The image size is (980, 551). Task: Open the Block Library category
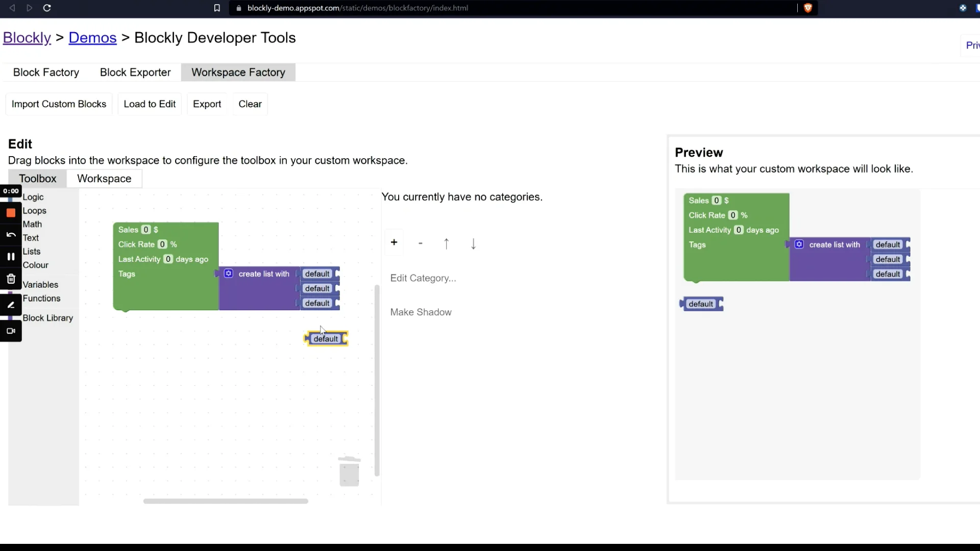pos(47,318)
